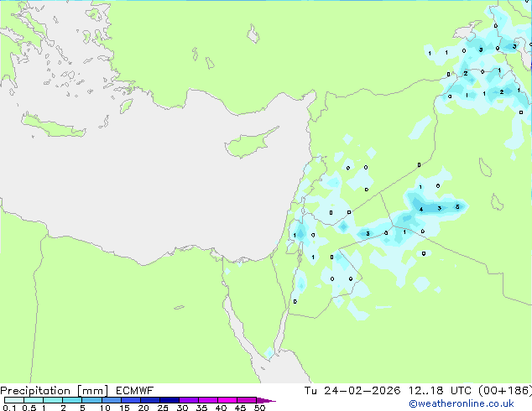Click the 0.5–1 mm legend swatch

(x=34, y=400)
